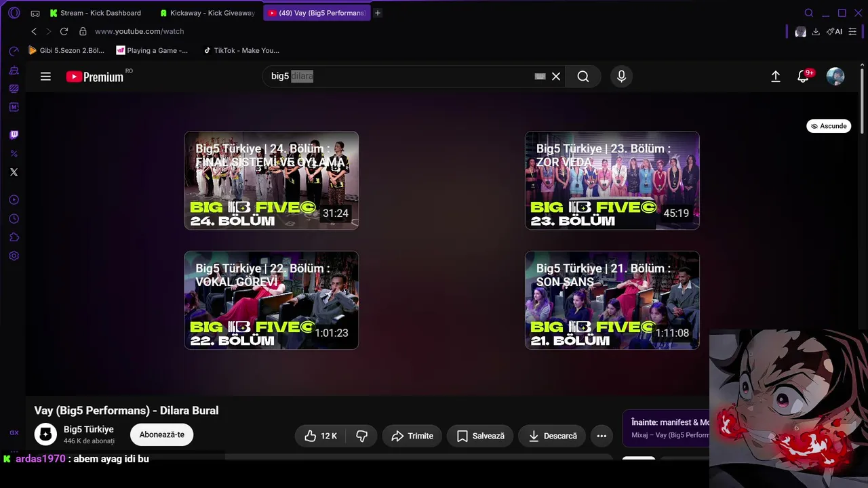Click the YouTube search magnifier button

(583, 77)
